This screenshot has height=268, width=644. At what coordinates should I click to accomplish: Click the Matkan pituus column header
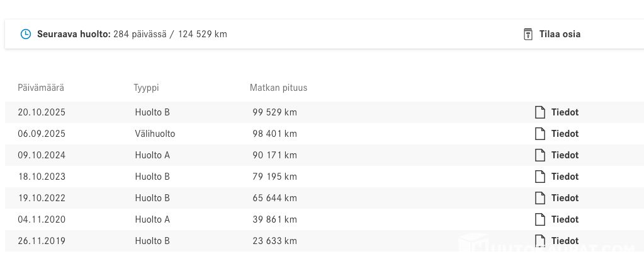coord(278,88)
